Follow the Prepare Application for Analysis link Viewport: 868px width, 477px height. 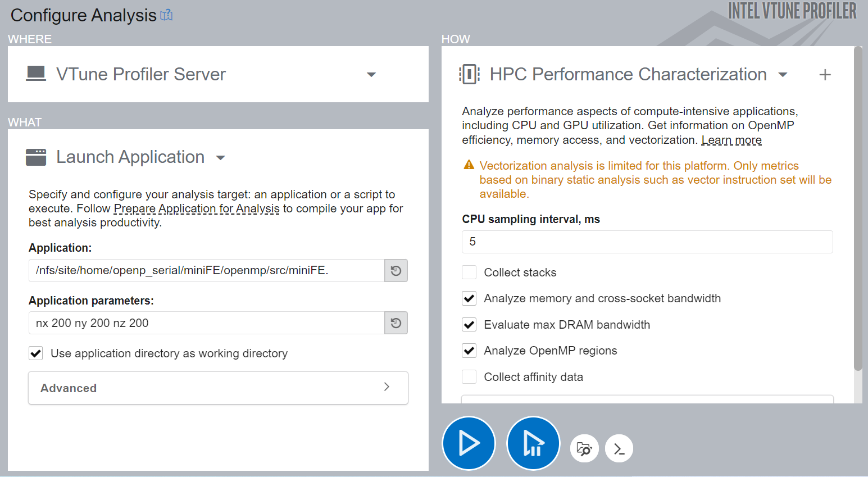[x=196, y=208]
